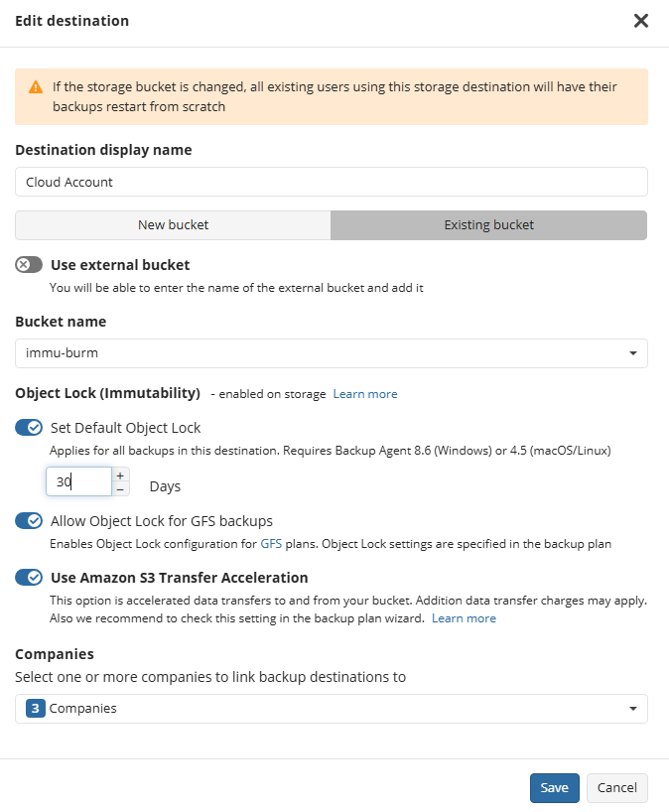Open Learn more link for Transfer Acceleration

[464, 618]
